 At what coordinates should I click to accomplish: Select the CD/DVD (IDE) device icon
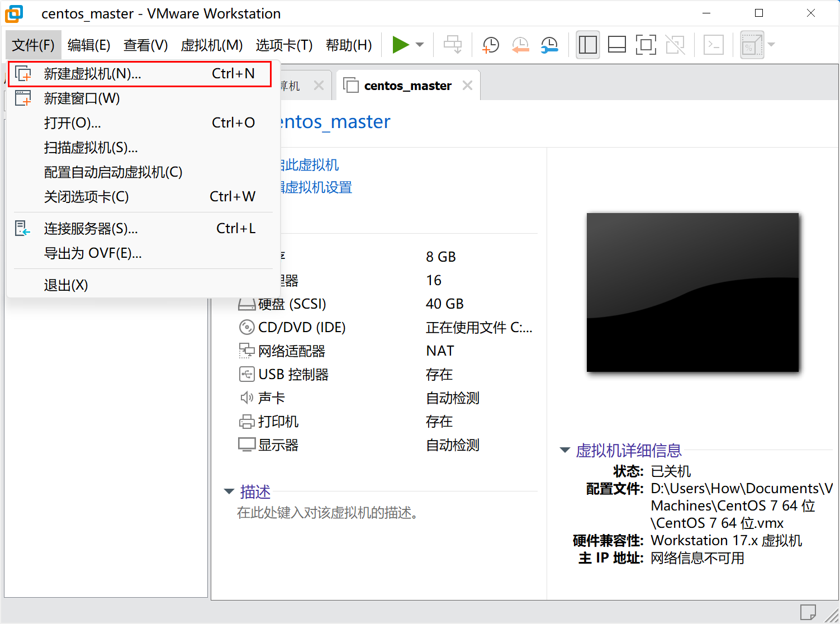[246, 327]
